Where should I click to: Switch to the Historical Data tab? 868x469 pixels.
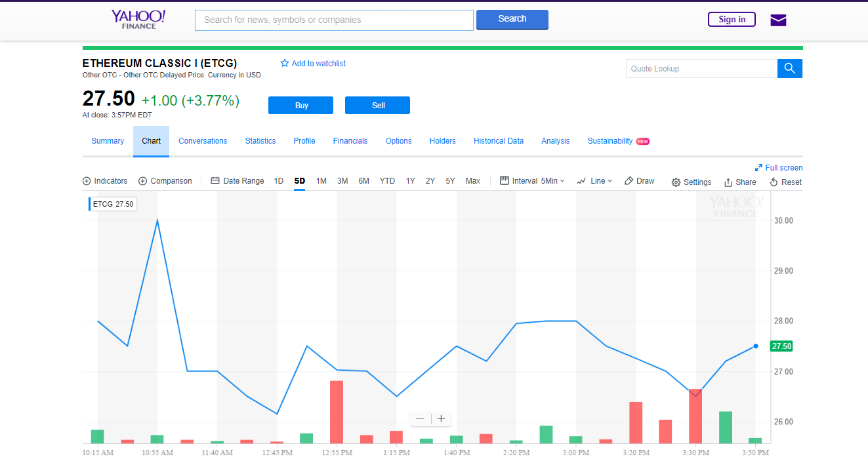click(x=499, y=141)
